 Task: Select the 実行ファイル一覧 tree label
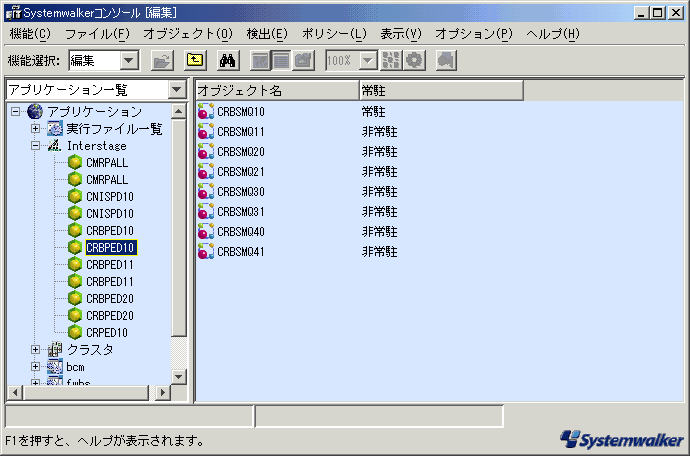click(x=114, y=129)
